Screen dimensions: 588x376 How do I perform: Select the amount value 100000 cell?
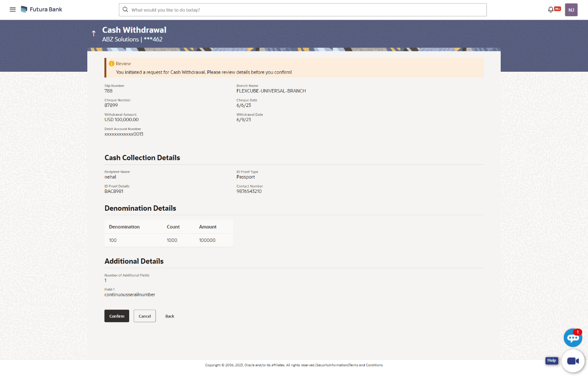207,240
